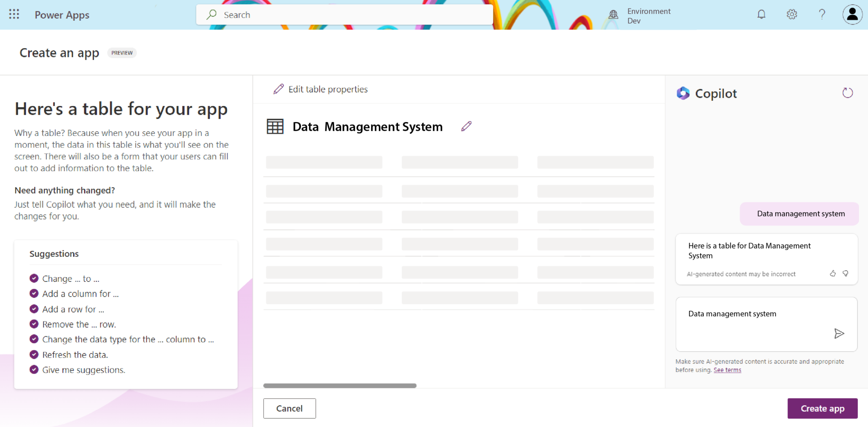Click the table grid icon beside Data Management System
The image size is (868, 427).
275,126
